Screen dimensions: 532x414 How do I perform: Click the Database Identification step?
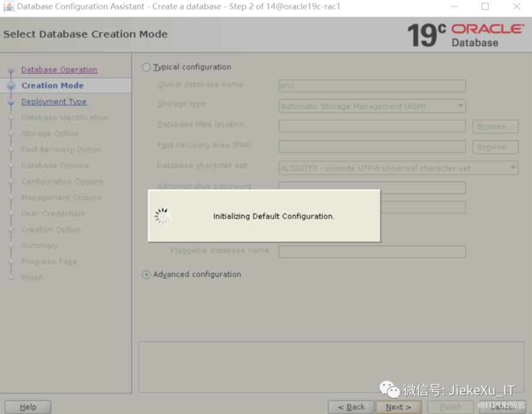[x=65, y=118]
